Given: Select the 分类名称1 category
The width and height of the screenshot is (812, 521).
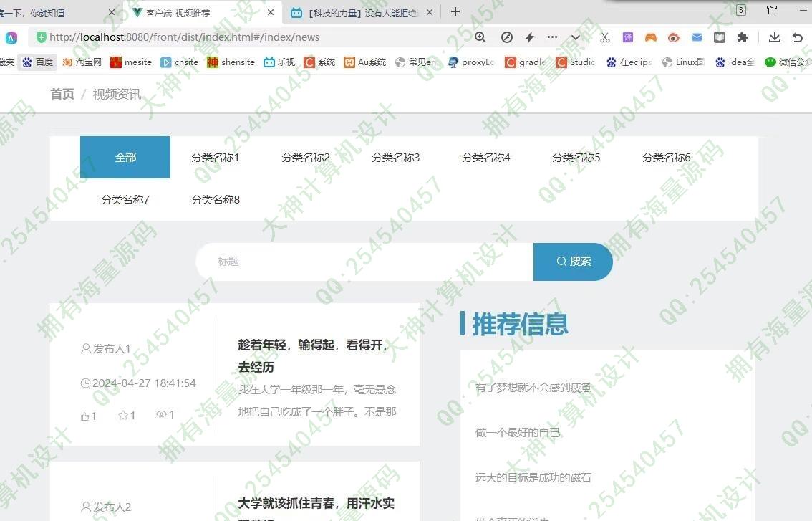Looking at the screenshot, I should (x=216, y=157).
